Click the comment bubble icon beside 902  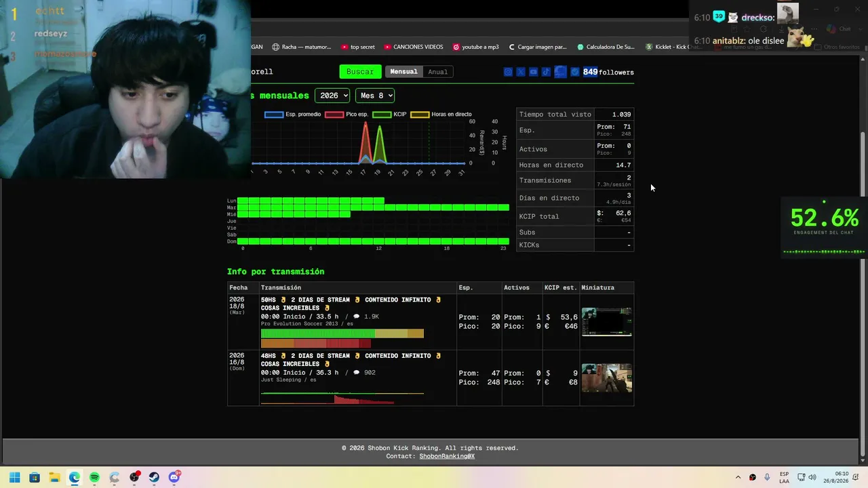coord(357,372)
